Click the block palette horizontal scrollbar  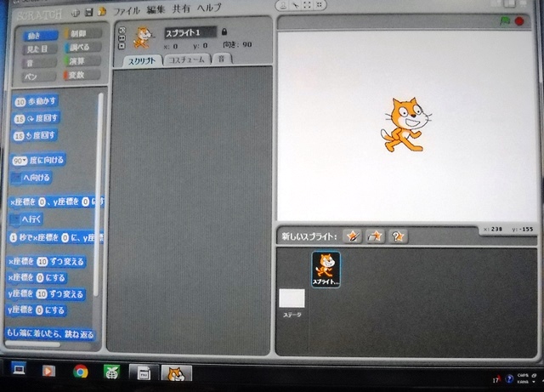click(x=32, y=344)
